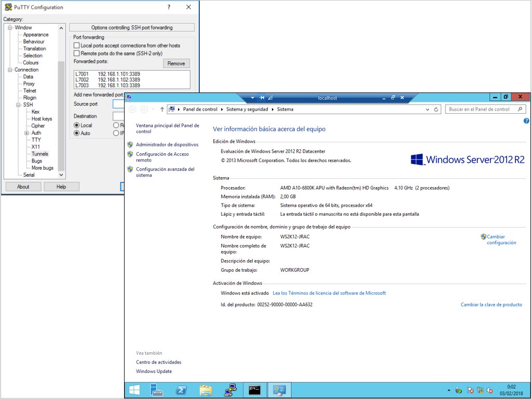Open the connection bar dropdown arrow
532x399 pixels.
click(252, 98)
